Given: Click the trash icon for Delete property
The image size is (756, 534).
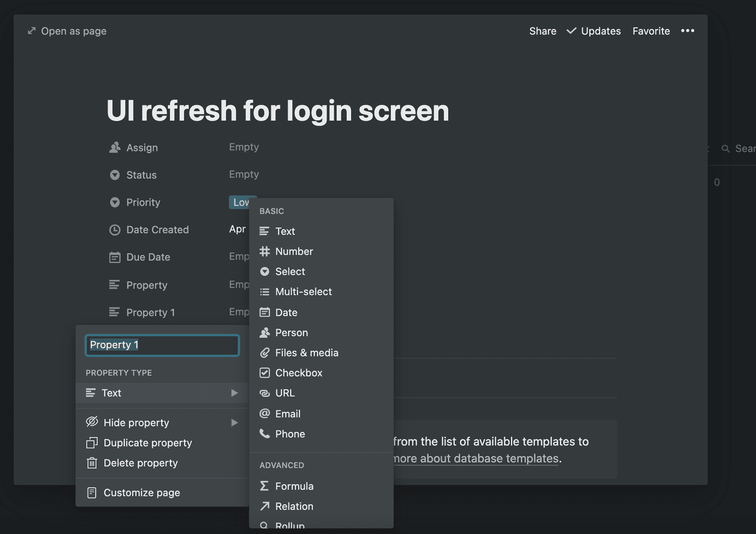Looking at the screenshot, I should (x=92, y=463).
